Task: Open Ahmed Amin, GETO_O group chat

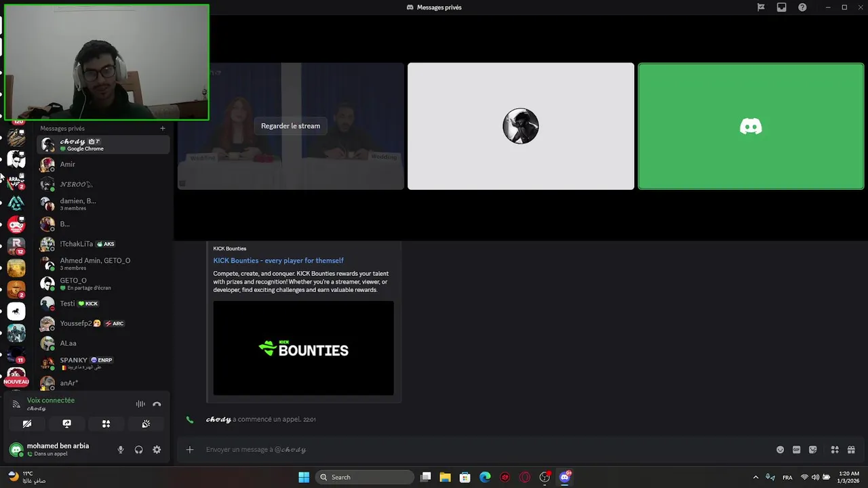Action: 103,264
